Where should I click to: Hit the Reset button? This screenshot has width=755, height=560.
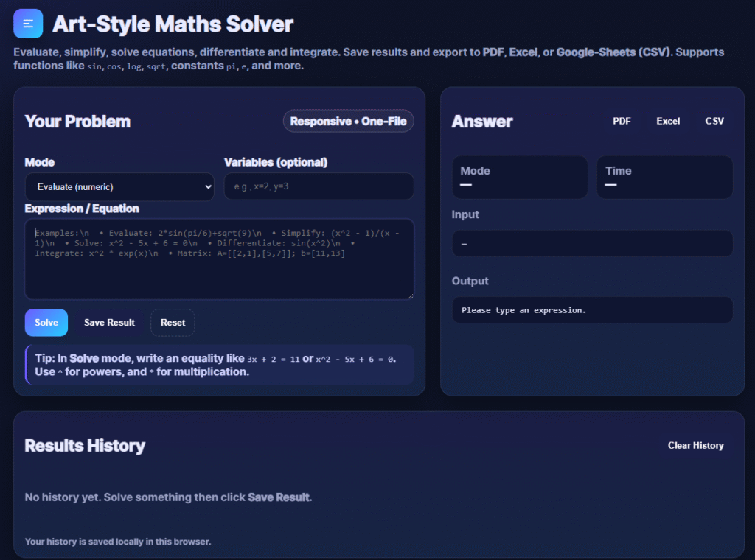173,323
